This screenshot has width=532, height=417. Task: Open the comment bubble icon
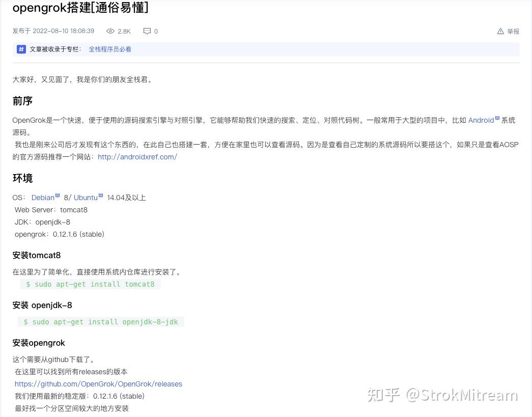tap(147, 31)
